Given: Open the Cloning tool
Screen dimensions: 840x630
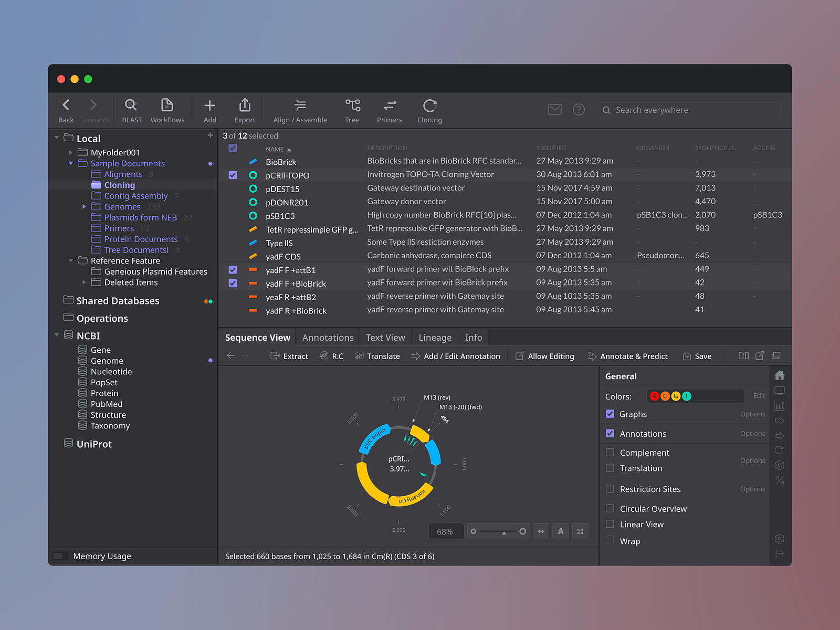Looking at the screenshot, I should tap(429, 109).
